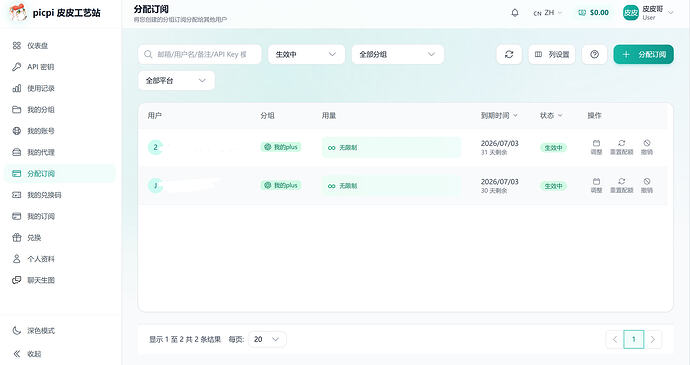
Task: Toggle 深色模式 dark mode
Action: 60,331
